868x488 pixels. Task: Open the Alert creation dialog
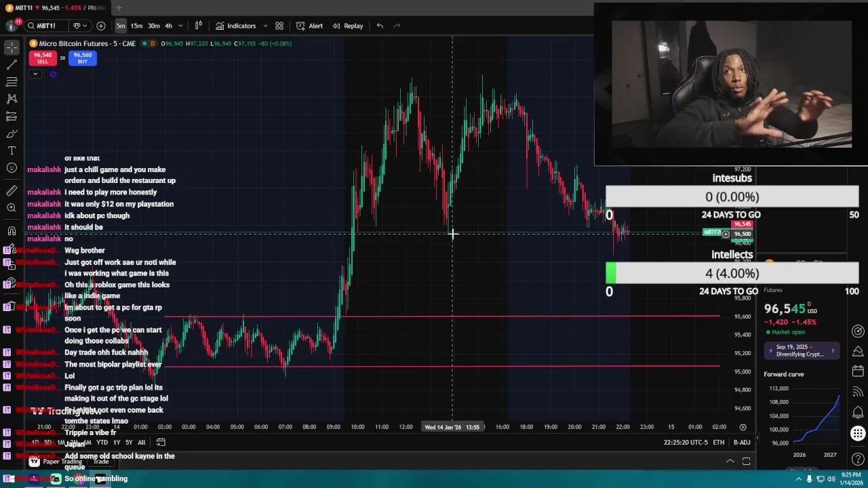(x=309, y=26)
